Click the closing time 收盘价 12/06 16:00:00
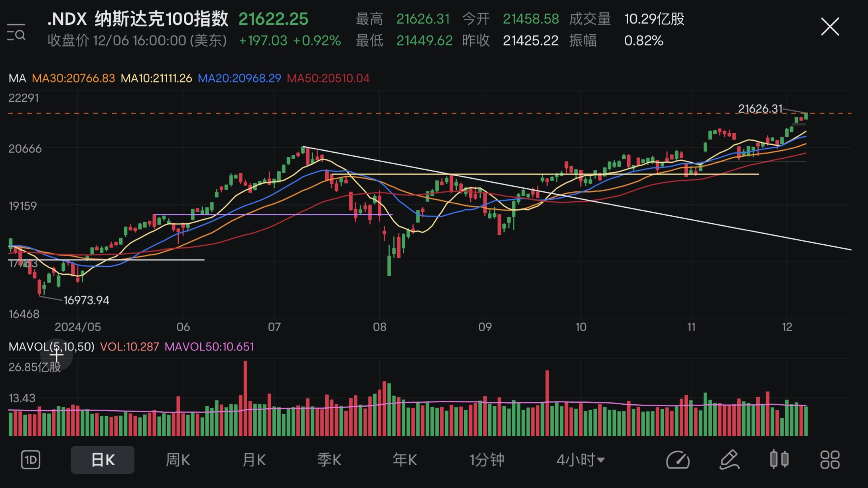Screen dimensions: 868x488 137,41
